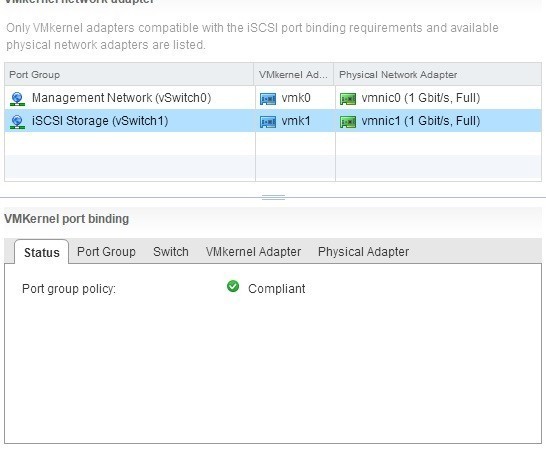Click the vmk1 VMkernel adapter icon

[x=268, y=122]
